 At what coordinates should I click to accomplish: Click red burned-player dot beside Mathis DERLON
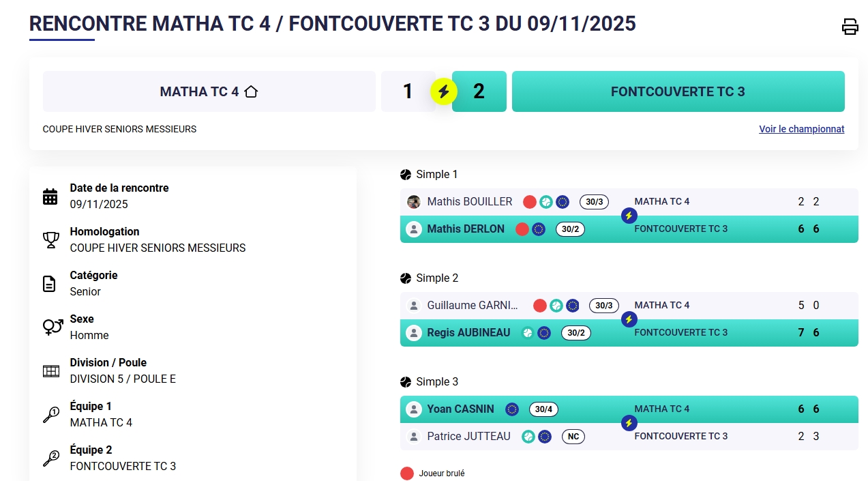click(x=522, y=229)
